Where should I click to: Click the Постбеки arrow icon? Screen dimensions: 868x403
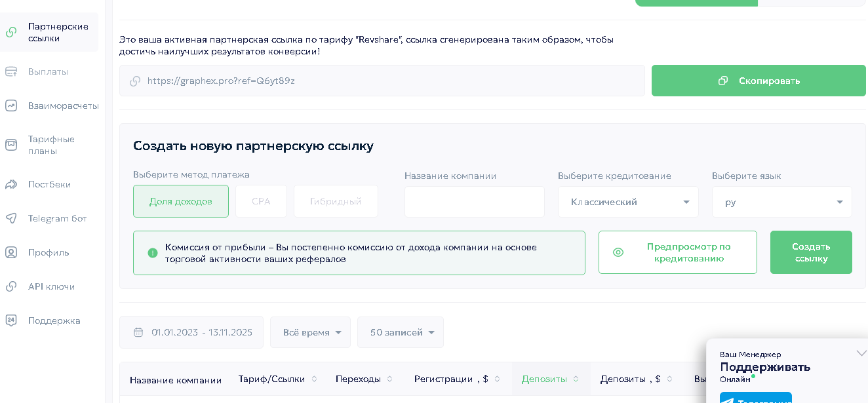(x=11, y=184)
